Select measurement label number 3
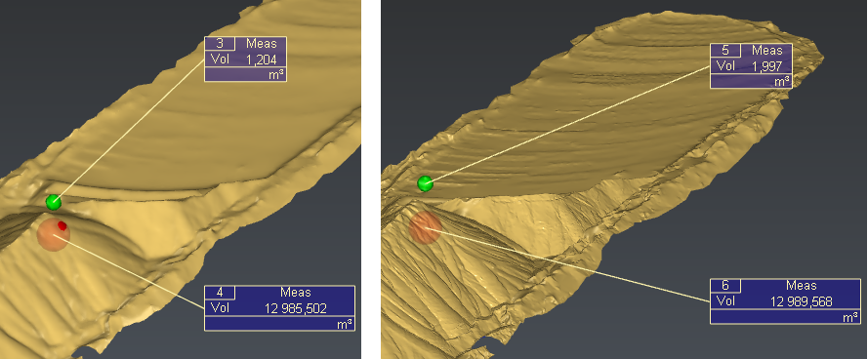 pyautogui.click(x=220, y=44)
